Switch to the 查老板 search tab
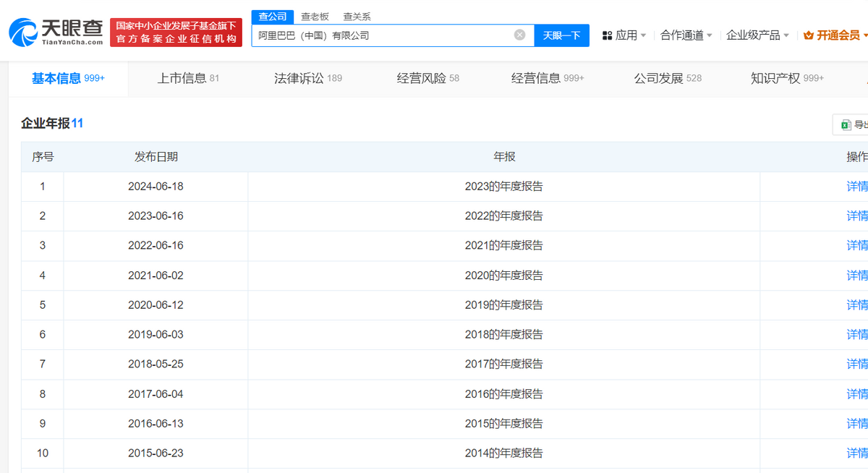This screenshot has width=868, height=473. click(x=315, y=17)
